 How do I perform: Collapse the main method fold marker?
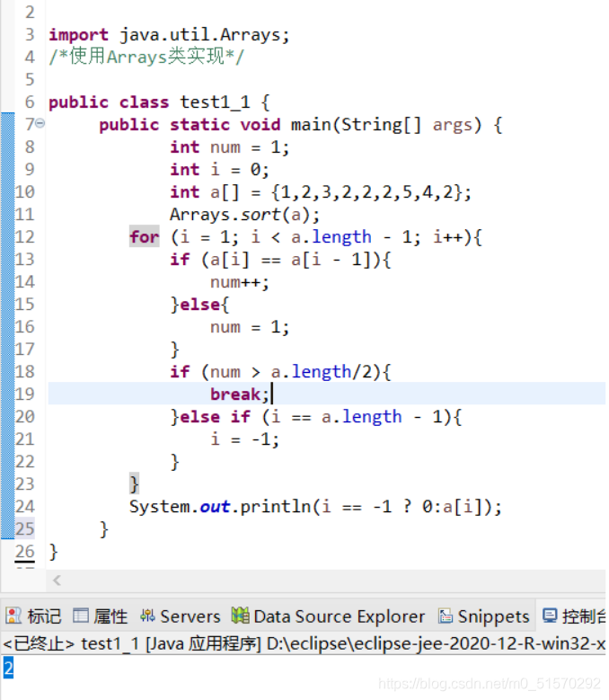pyautogui.click(x=40, y=123)
